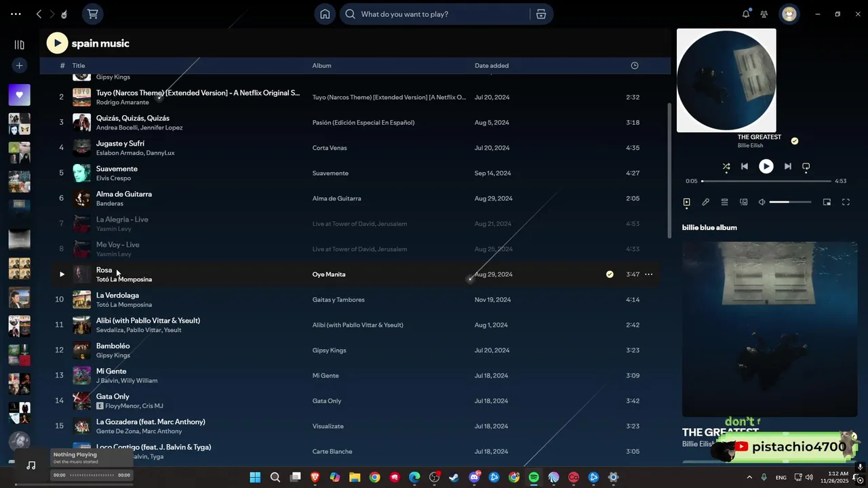Mute the volume speaker icon
Image resolution: width=868 pixels, height=488 pixels.
762,202
